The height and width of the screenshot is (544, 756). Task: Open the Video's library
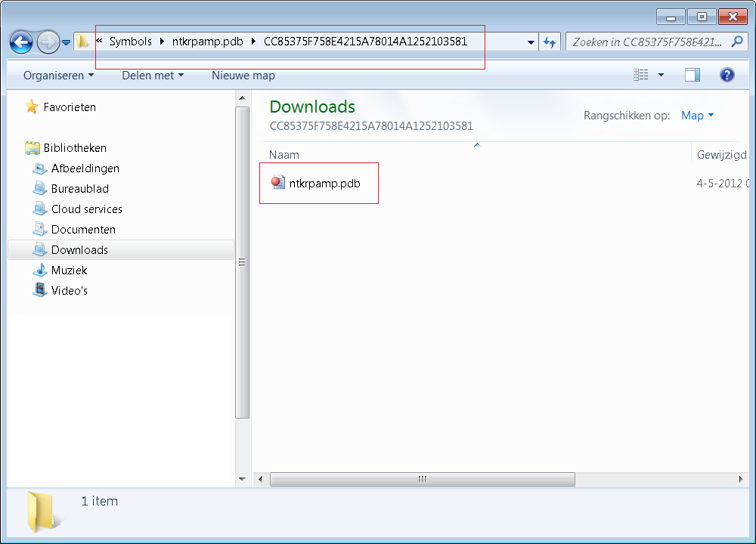click(x=69, y=291)
